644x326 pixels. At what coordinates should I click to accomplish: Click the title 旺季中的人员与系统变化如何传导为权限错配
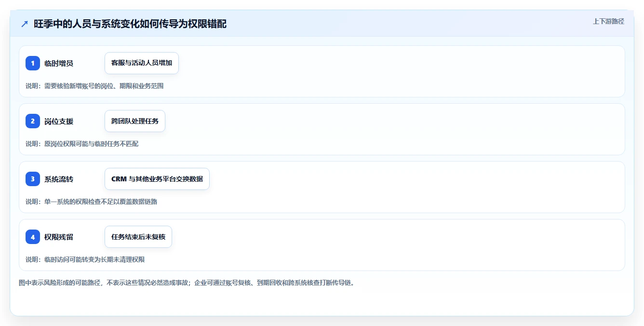[130, 24]
